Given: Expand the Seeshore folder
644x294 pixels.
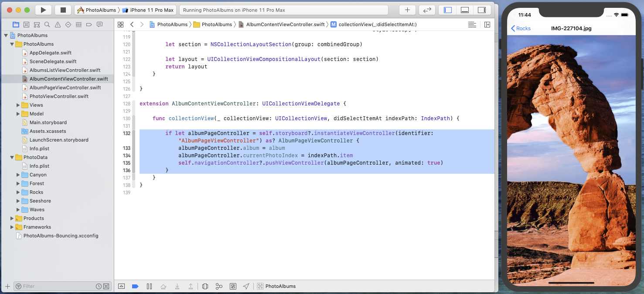Looking at the screenshot, I should click(x=18, y=201).
